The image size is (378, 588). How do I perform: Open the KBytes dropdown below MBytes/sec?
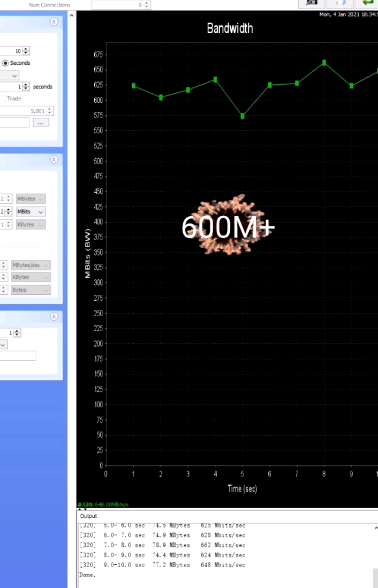tap(31, 277)
